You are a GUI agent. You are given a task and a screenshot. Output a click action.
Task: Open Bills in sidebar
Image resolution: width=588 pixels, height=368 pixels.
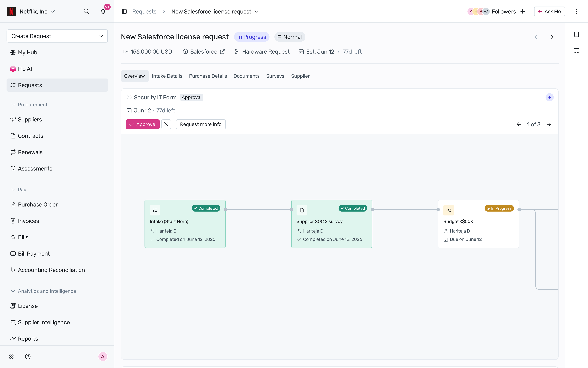tap(57, 237)
